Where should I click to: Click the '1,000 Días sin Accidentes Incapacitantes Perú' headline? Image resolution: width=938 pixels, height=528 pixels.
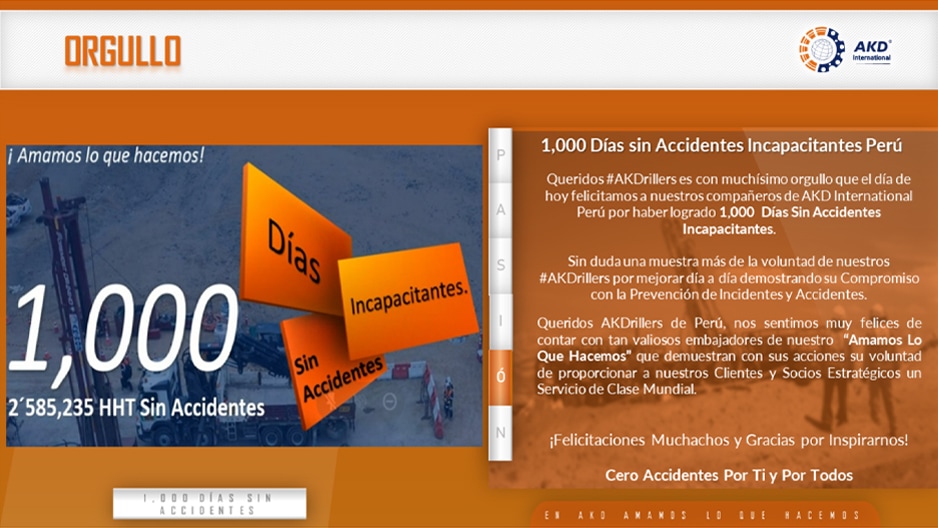pyautogui.click(x=721, y=145)
